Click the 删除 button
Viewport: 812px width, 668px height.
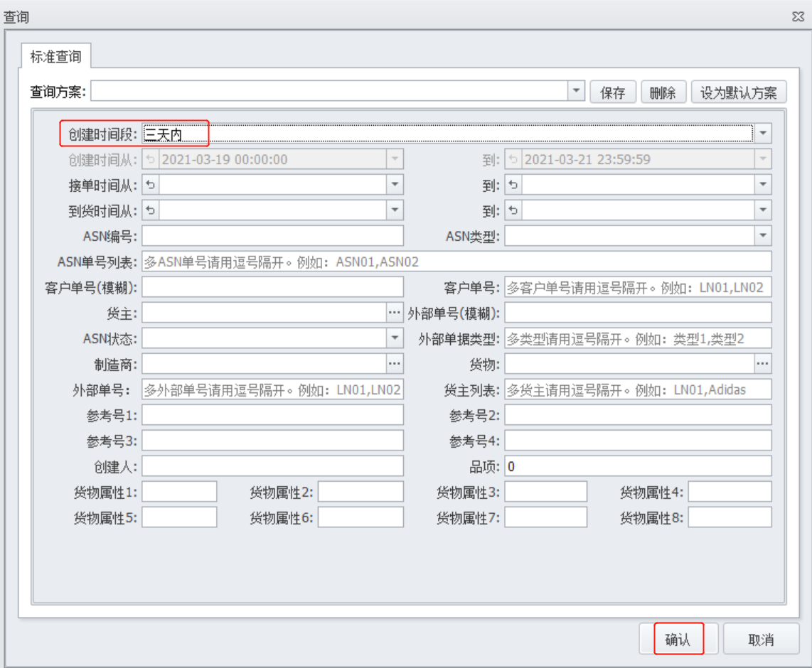coord(663,92)
